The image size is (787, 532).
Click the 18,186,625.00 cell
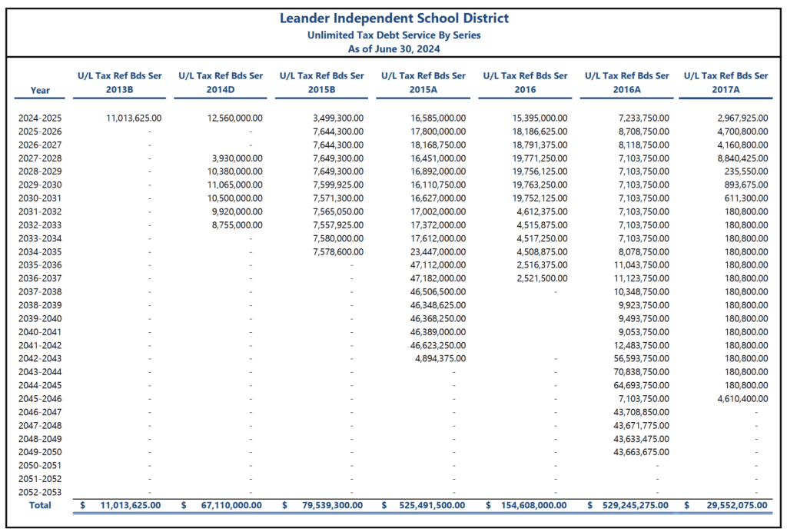click(540, 132)
